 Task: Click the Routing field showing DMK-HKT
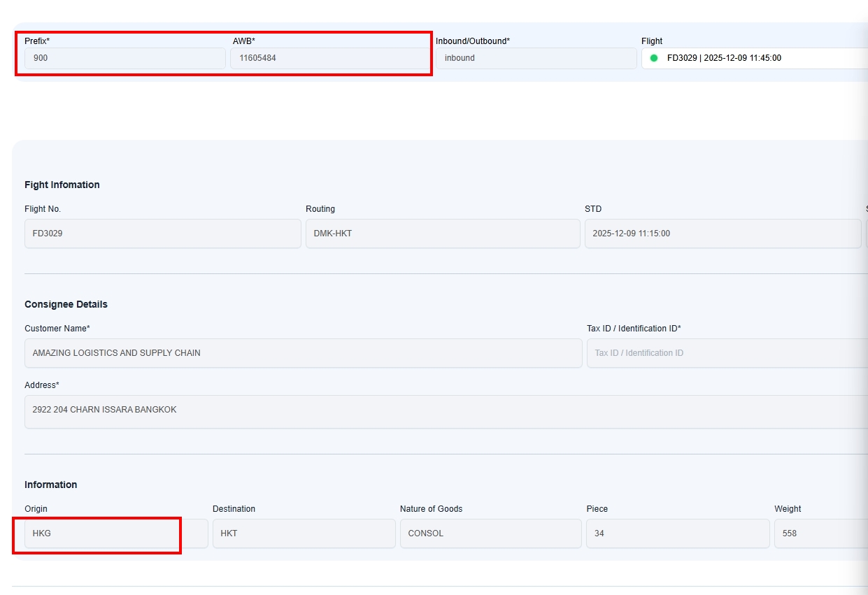click(442, 234)
